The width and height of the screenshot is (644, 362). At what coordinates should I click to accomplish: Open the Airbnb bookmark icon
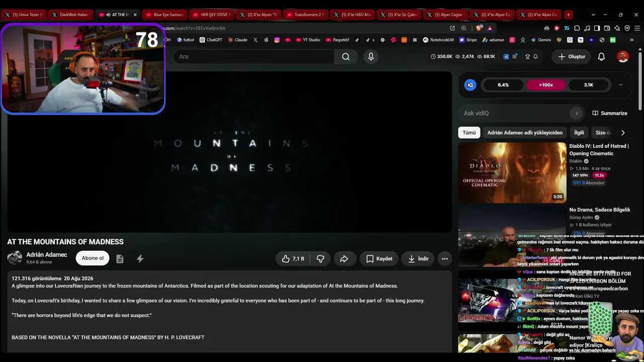(512, 40)
